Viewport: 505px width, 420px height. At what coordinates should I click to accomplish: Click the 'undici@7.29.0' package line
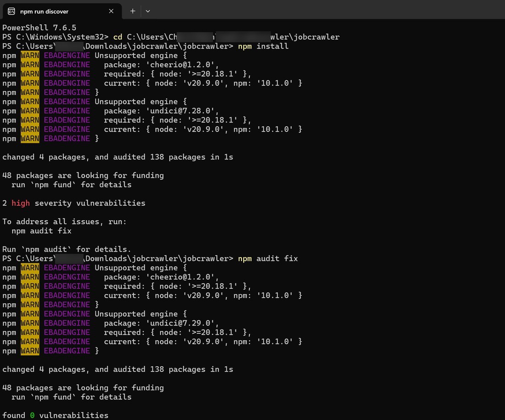[x=161, y=323]
